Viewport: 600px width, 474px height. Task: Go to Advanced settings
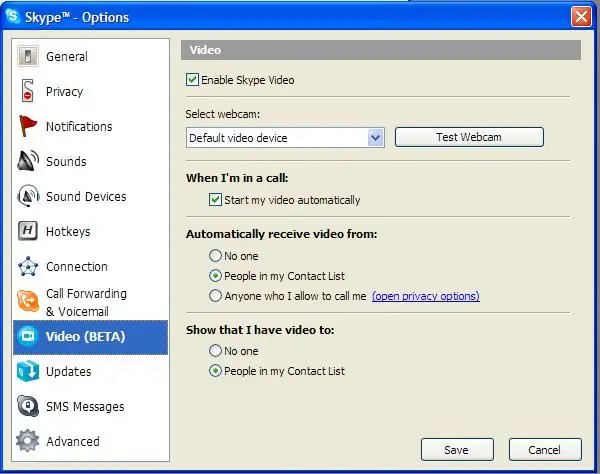coord(91,441)
